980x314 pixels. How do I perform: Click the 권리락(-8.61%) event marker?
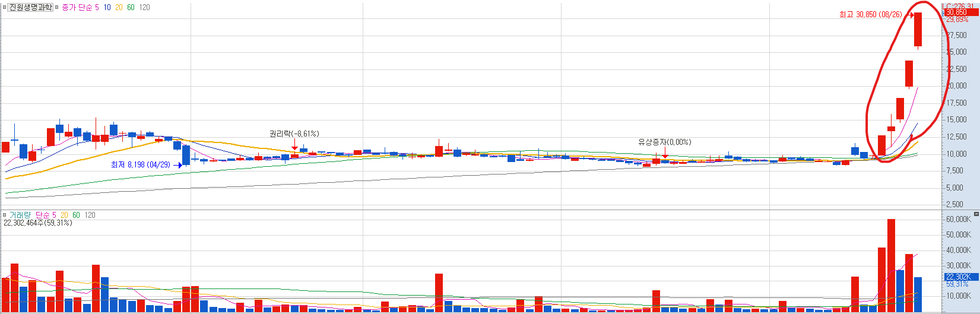(294, 134)
